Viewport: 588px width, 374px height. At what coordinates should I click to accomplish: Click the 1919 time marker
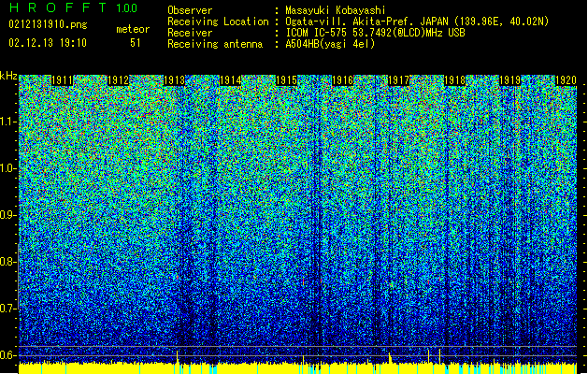tap(510, 80)
